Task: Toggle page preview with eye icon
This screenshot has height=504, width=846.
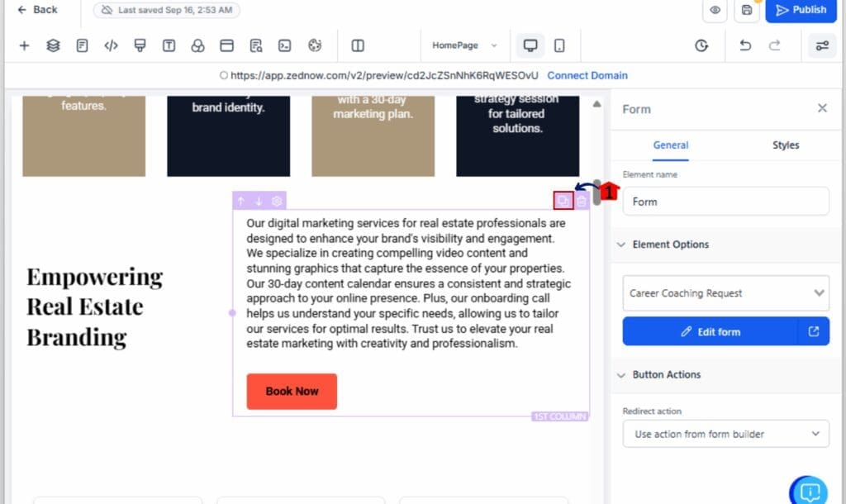Action: point(715,10)
